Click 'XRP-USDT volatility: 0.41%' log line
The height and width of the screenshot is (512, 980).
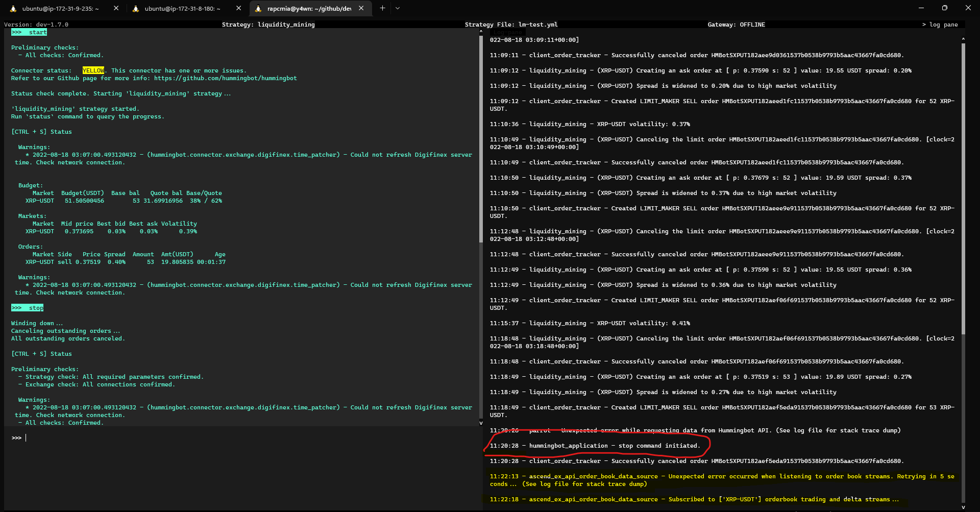point(590,323)
